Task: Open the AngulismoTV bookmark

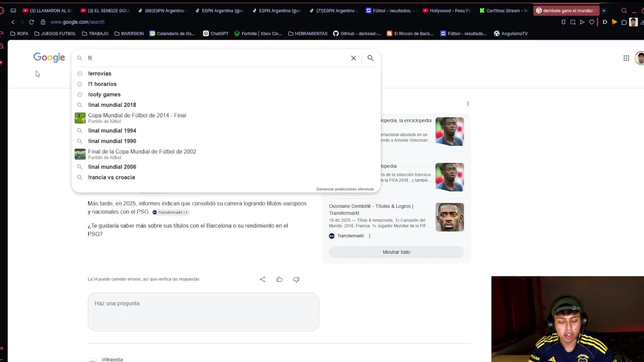Action: (511, 34)
